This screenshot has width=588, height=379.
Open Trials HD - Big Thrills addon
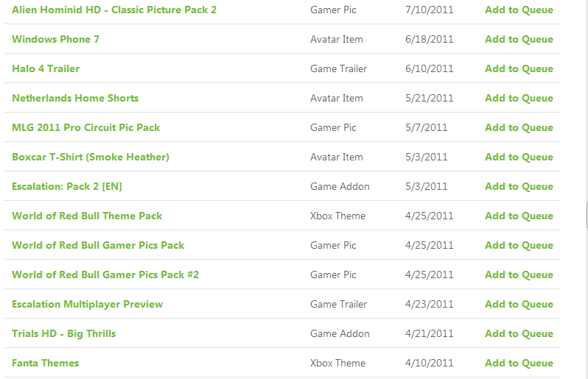[x=64, y=333]
